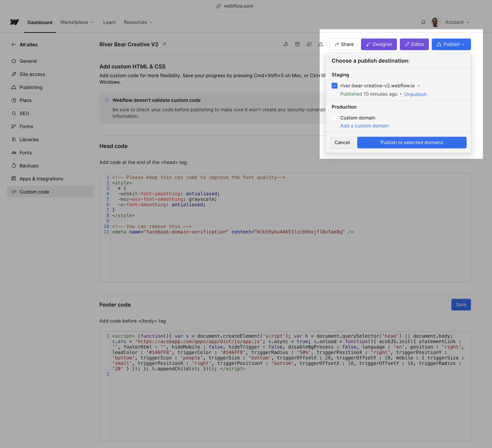Cancel the publish dialog
The image size is (492, 448).
tap(342, 142)
